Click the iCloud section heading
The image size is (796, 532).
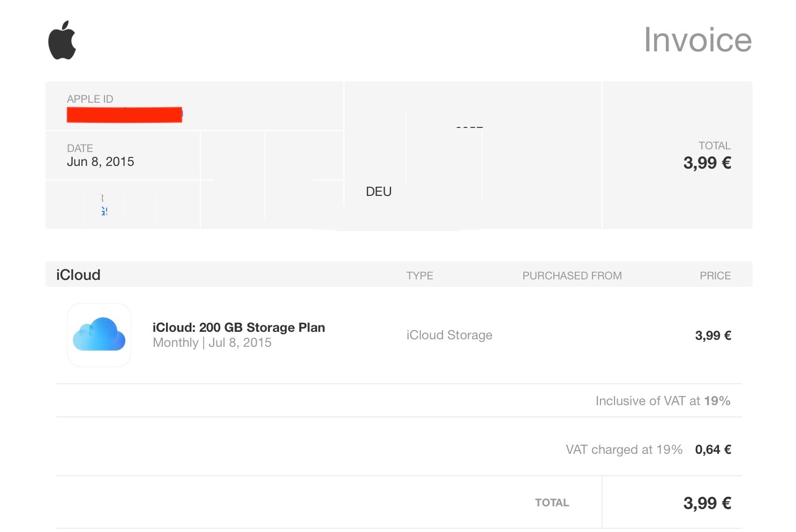point(78,275)
